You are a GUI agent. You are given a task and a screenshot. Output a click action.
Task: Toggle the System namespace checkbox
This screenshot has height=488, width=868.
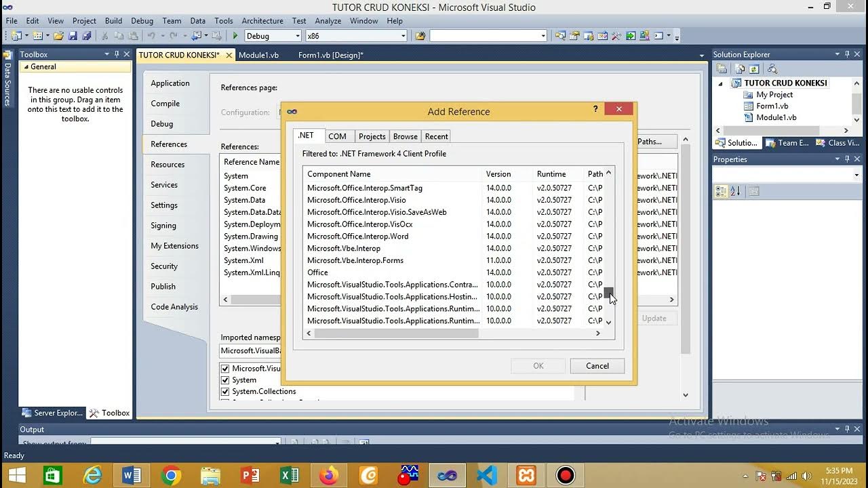point(225,380)
